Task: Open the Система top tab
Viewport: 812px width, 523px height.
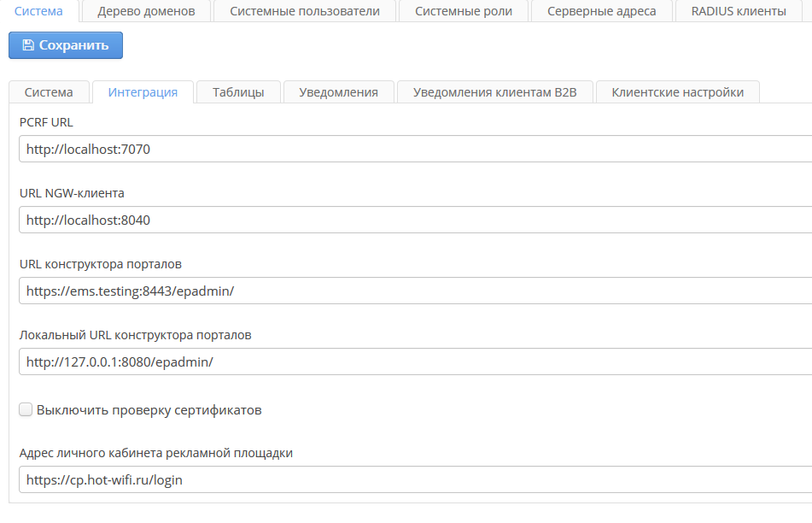Action: click(x=39, y=11)
